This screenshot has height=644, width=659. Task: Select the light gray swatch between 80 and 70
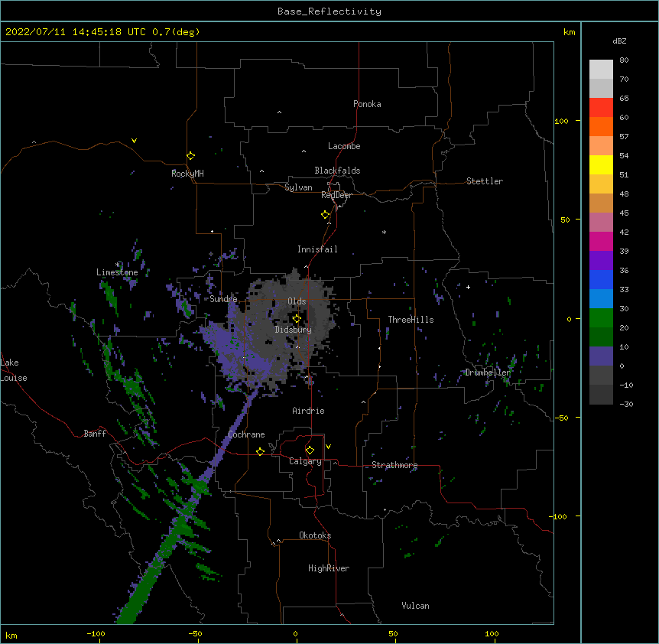(601, 70)
